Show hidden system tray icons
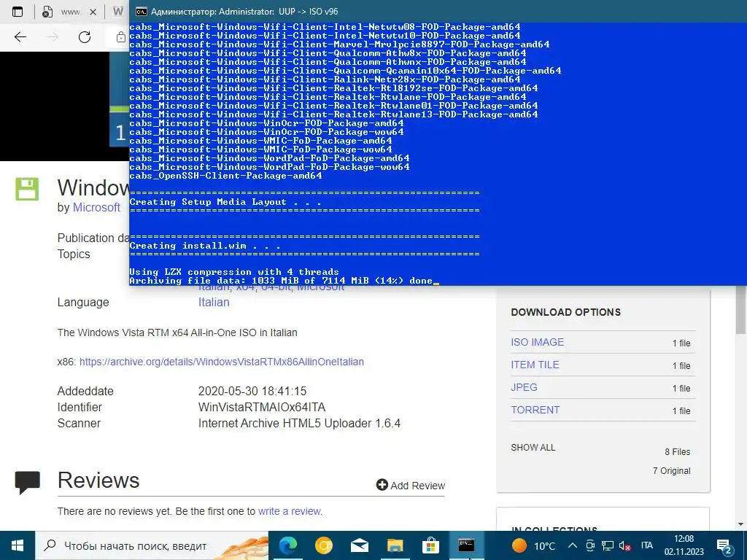 click(573, 545)
